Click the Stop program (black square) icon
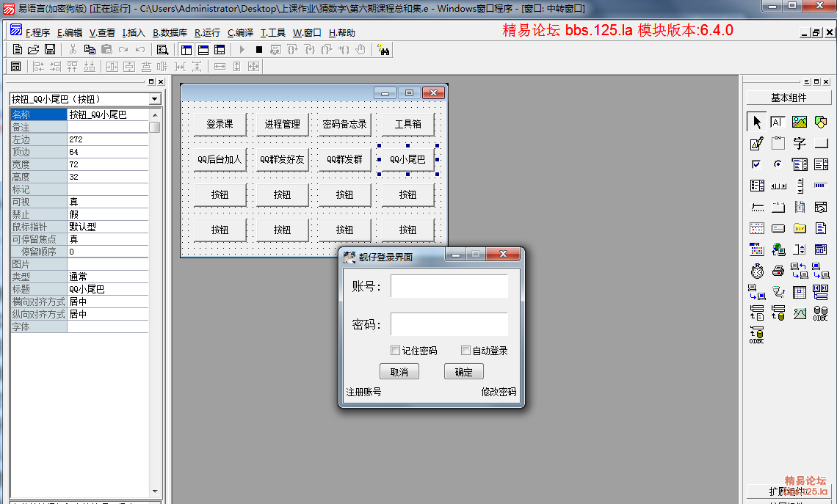The height and width of the screenshot is (504, 837). 258,49
